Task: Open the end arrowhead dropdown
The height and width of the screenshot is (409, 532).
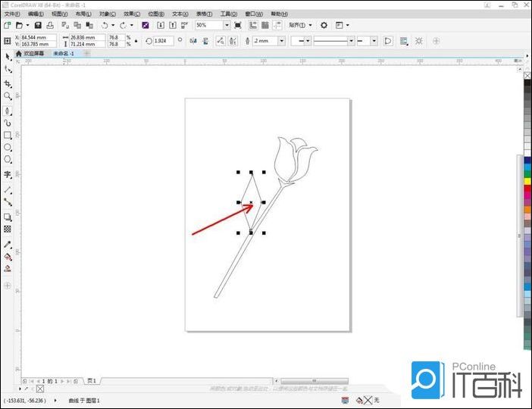Action: [374, 41]
